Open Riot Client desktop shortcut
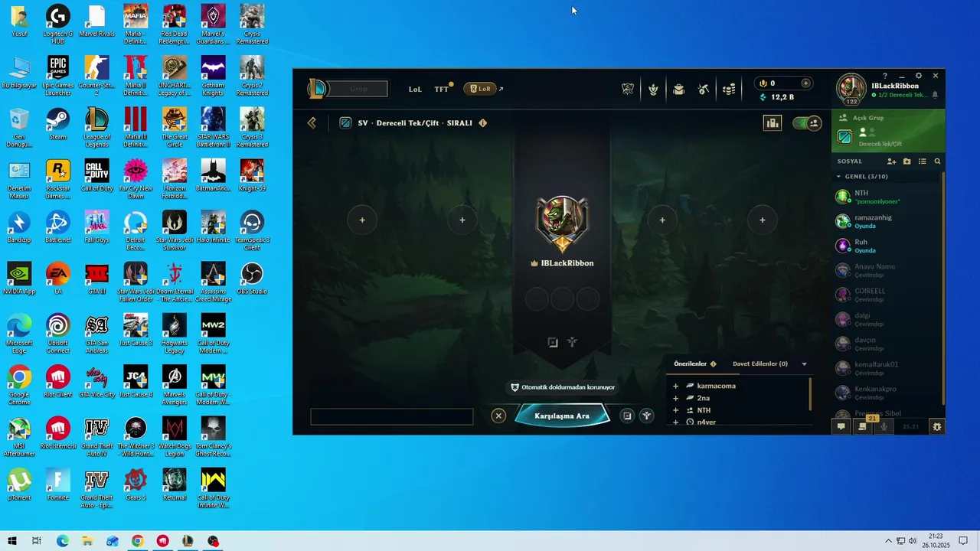The height and width of the screenshot is (551, 980). click(57, 382)
